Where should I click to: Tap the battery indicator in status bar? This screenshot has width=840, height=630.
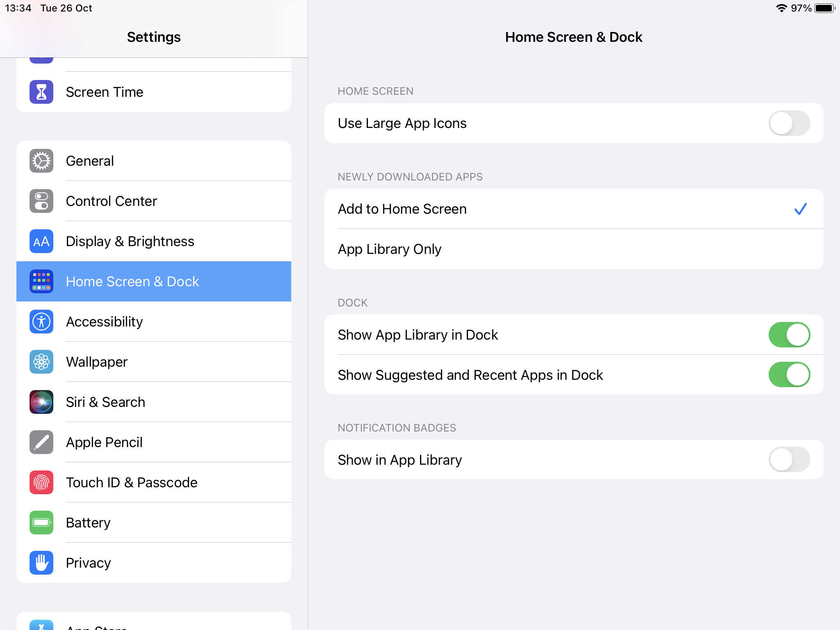click(824, 8)
